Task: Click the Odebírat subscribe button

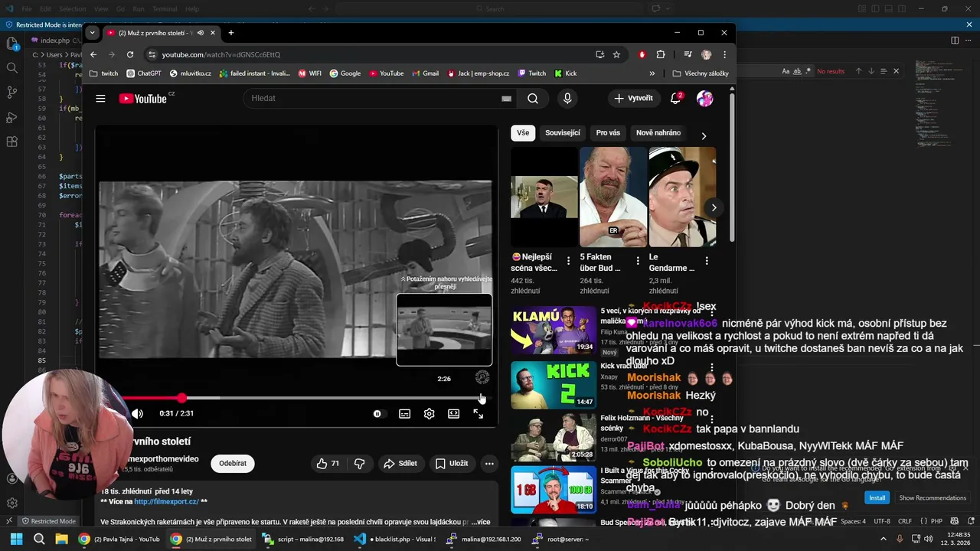Action: click(233, 463)
